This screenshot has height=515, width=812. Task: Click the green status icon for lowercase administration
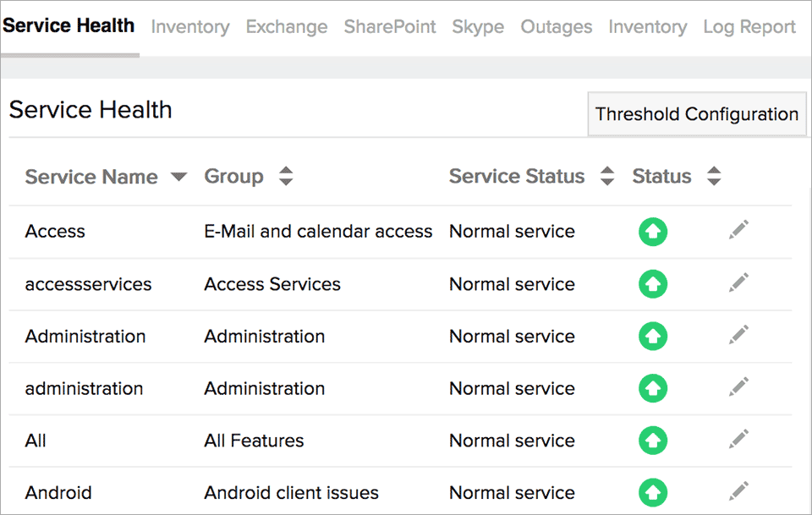pos(653,388)
